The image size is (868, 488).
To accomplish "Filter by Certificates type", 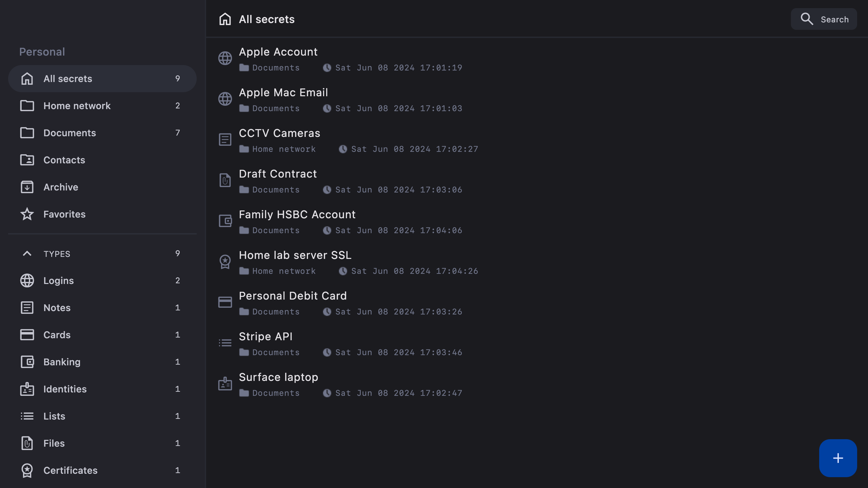I will 70,470.
